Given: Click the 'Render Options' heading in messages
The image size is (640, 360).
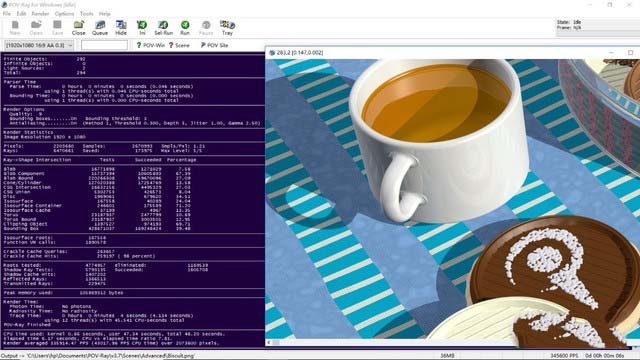Looking at the screenshot, I should [x=24, y=109].
